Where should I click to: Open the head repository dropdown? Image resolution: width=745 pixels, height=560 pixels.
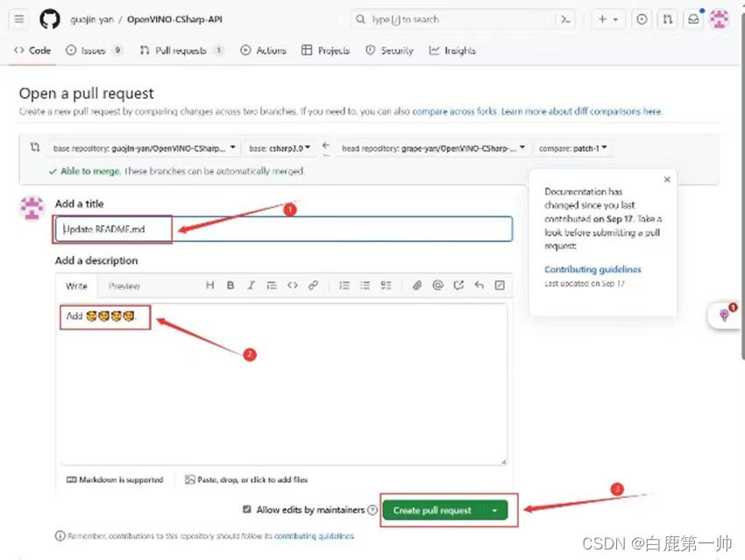click(433, 148)
